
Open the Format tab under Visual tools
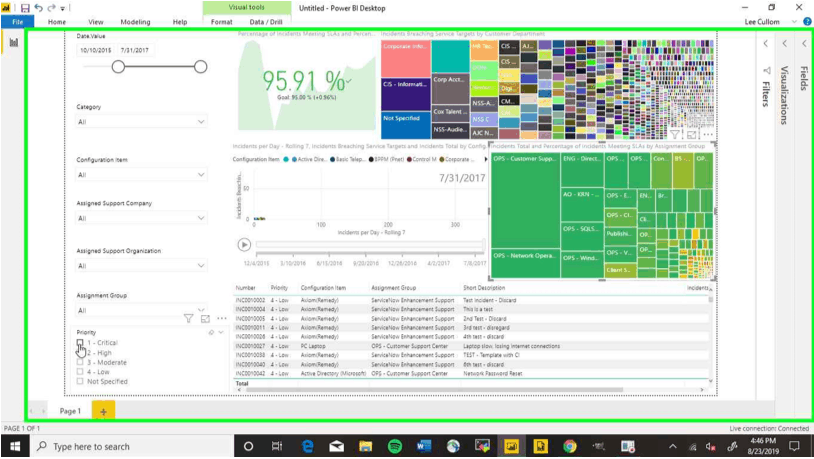click(222, 22)
